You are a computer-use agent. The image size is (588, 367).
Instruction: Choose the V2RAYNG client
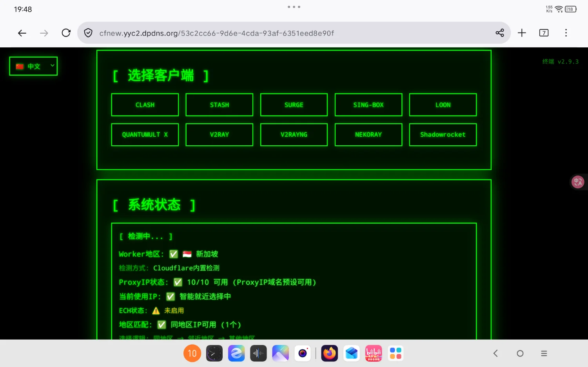[x=294, y=135]
